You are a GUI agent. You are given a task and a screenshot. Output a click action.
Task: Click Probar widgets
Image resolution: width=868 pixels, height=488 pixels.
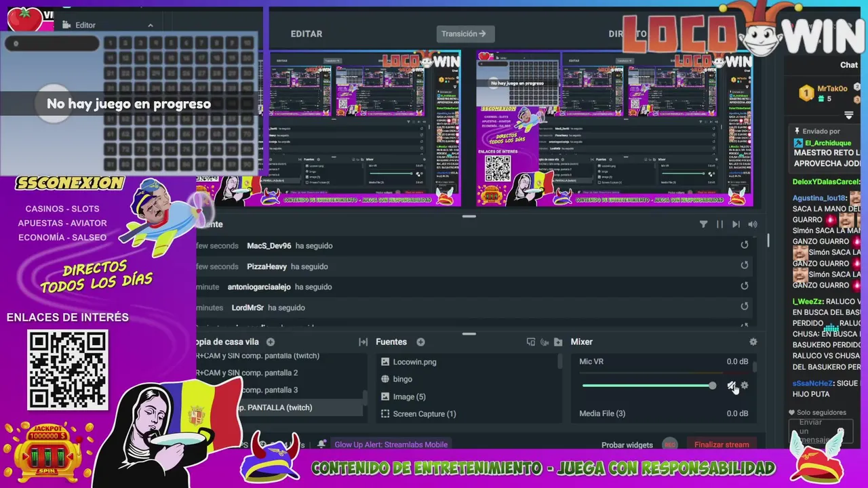point(627,445)
